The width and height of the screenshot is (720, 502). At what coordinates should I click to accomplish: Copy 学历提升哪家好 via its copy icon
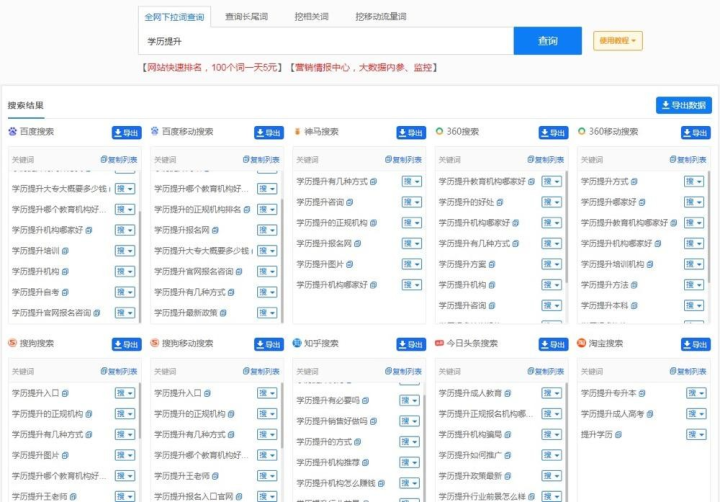(642, 202)
